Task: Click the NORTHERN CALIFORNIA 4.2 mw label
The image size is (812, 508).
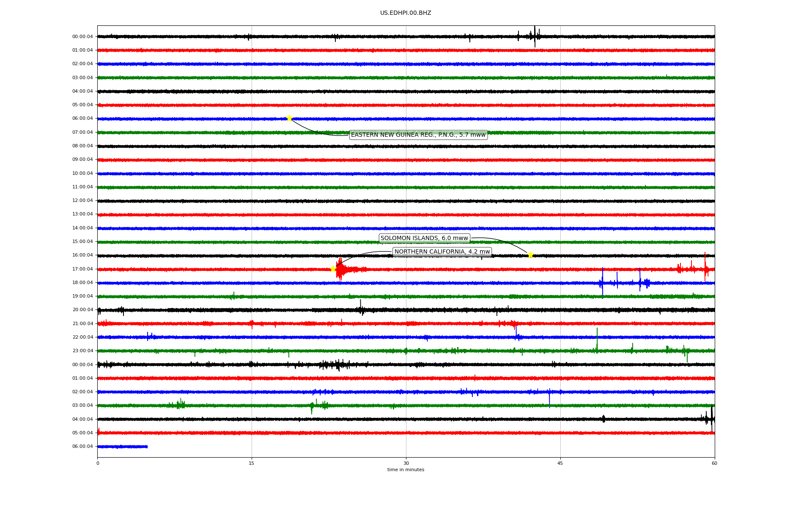Action: point(442,252)
